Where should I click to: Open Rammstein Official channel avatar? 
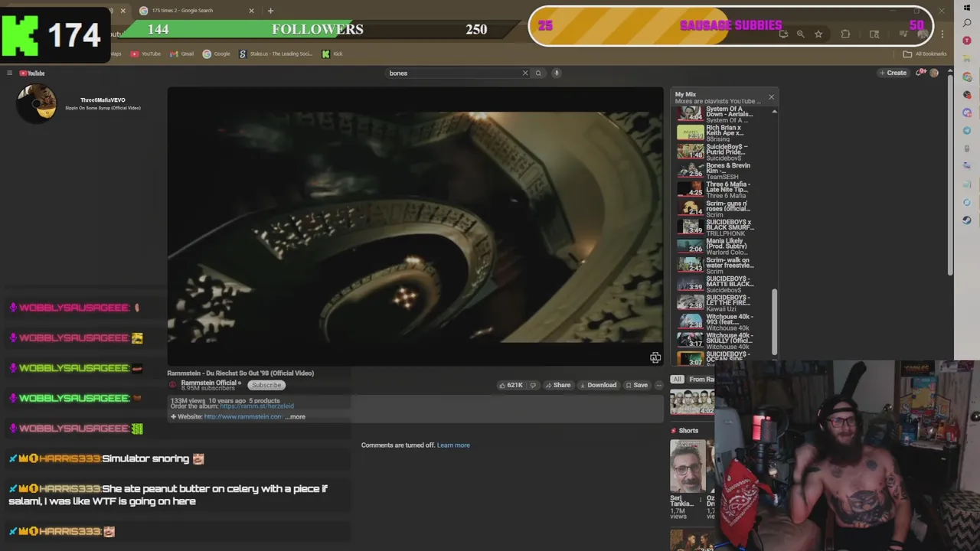tap(173, 385)
